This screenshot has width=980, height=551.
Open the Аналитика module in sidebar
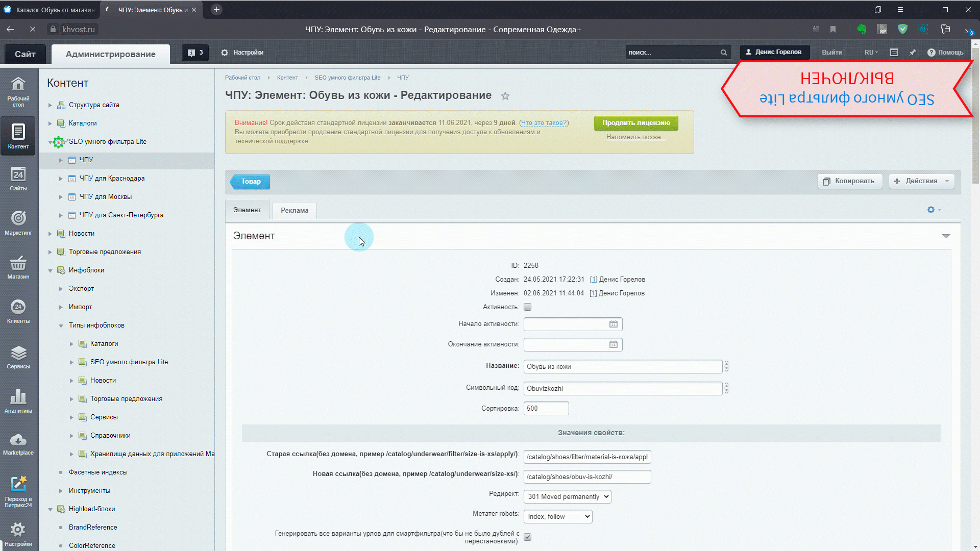18,400
